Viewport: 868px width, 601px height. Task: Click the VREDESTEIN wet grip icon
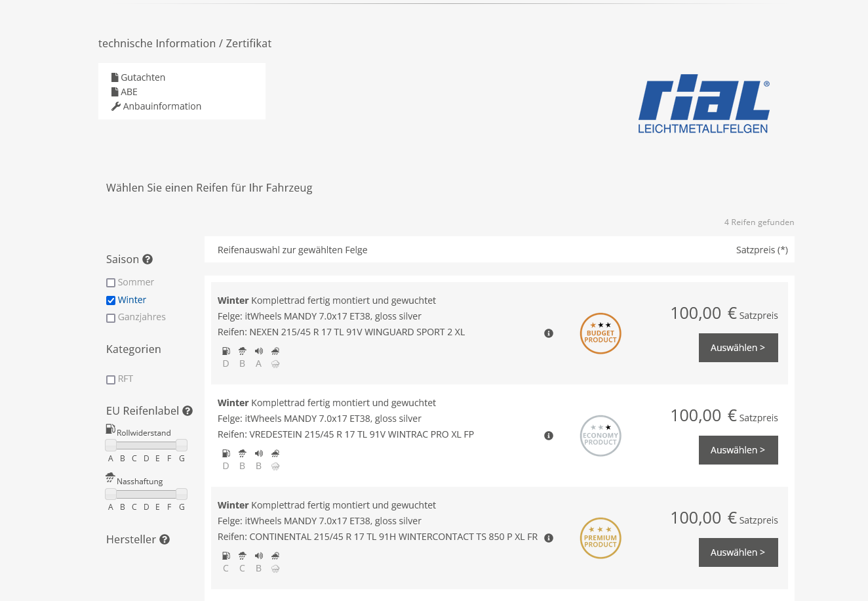tap(243, 453)
